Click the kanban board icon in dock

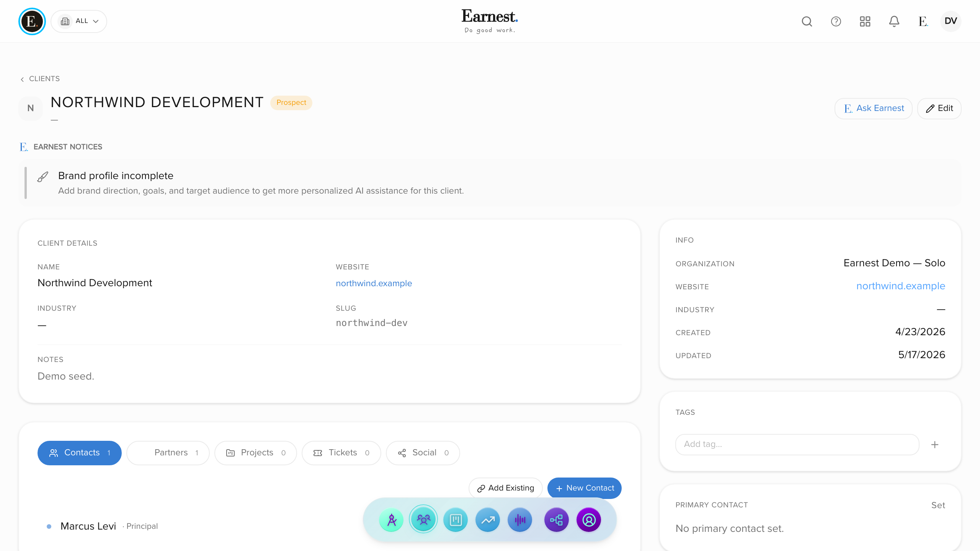455,520
